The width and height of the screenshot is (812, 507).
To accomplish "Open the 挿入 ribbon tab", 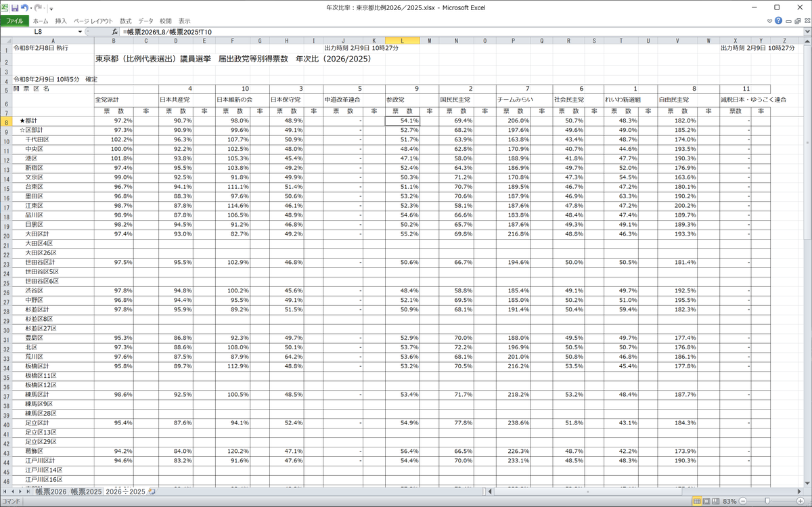I will click(61, 21).
